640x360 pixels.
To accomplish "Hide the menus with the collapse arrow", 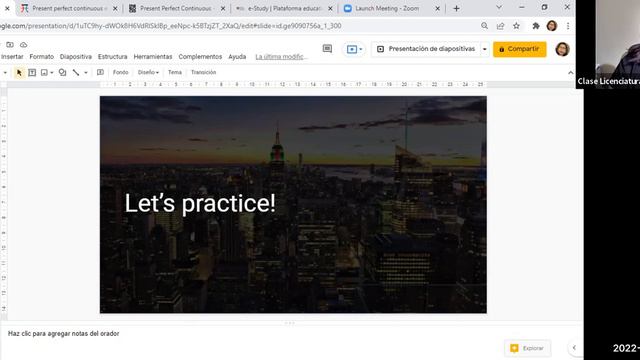I will [x=570, y=73].
